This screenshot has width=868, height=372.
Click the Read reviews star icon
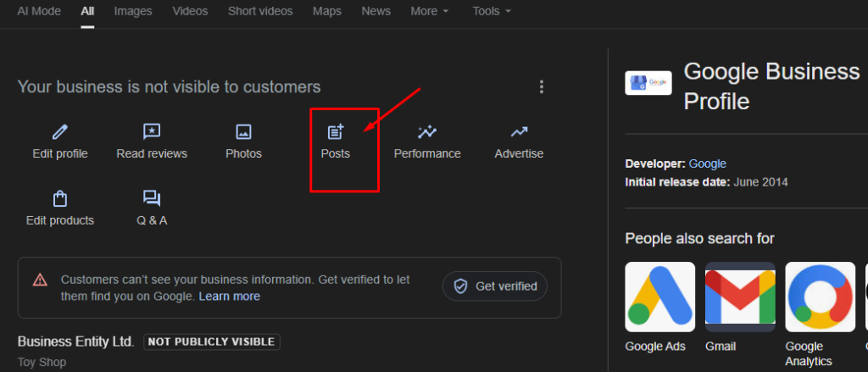[152, 132]
